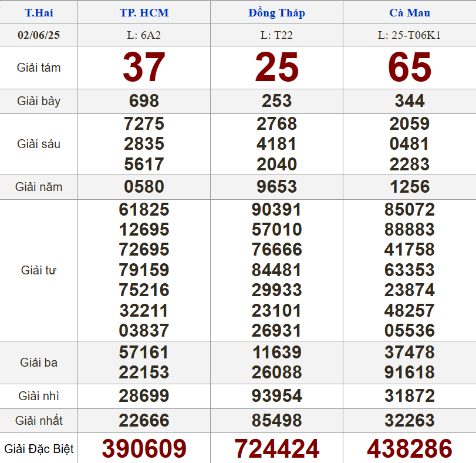Click TP. HCM special prize 390609
The width and height of the screenshot is (476, 463).
click(x=144, y=448)
